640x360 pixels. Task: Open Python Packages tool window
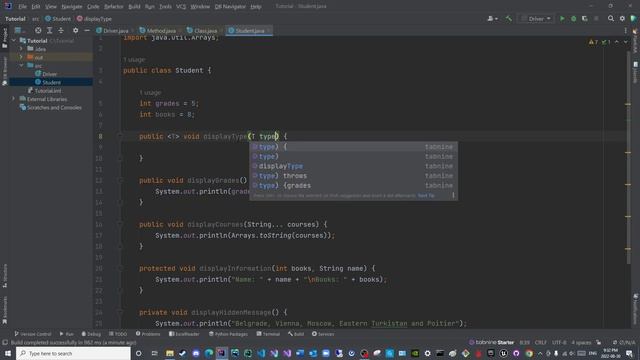tap(228, 334)
